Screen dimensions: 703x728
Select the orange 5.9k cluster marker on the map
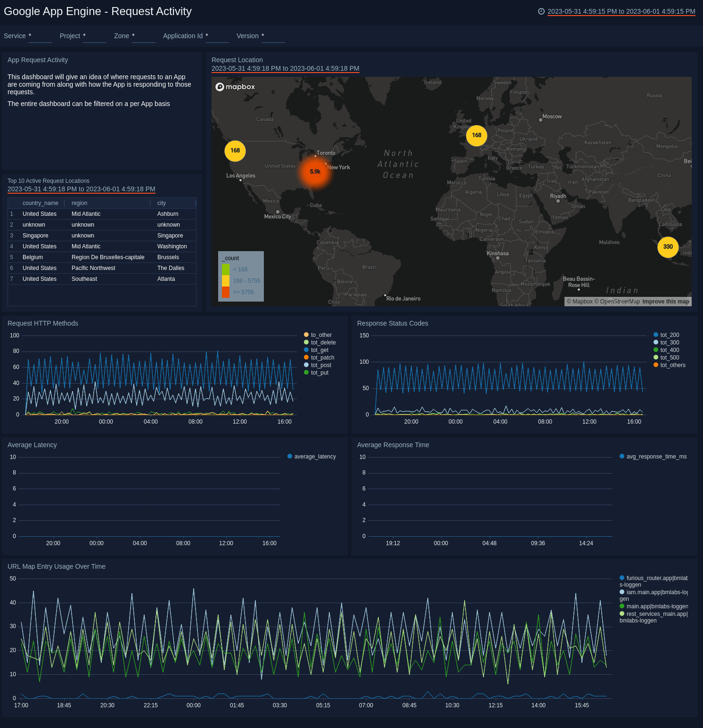[x=315, y=172]
